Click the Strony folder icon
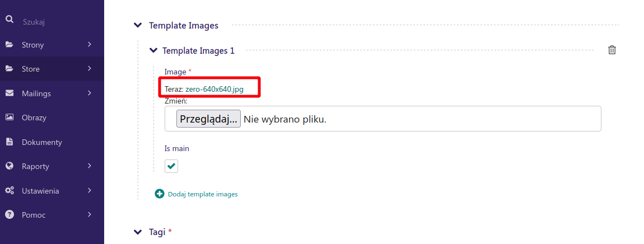This screenshot has height=244, width=644. (9, 45)
